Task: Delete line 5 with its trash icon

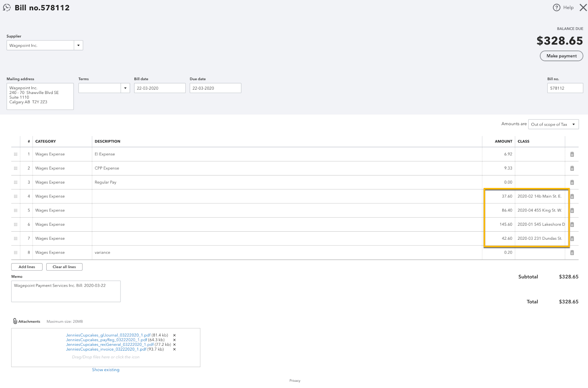Action: [572, 211]
